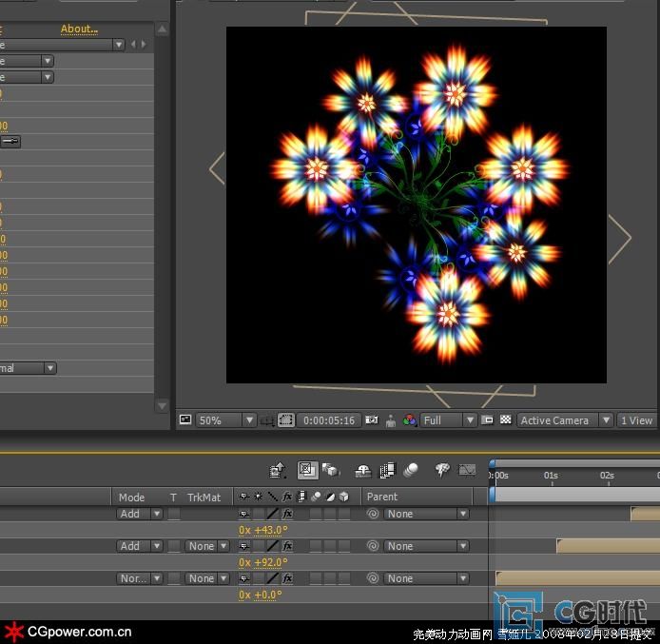Toggle fx switch on +43.0° layer
This screenshot has height=644, width=660.
click(287, 513)
